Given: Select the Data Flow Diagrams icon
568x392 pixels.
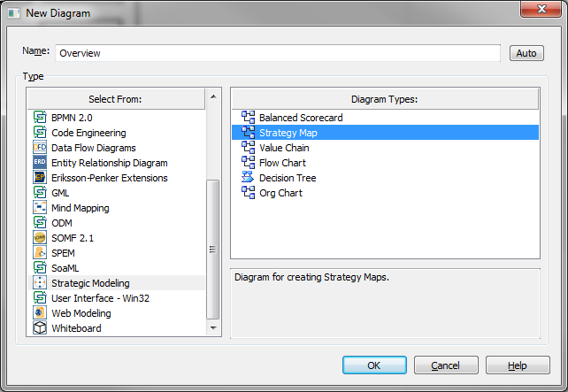Looking at the screenshot, I should [40, 148].
